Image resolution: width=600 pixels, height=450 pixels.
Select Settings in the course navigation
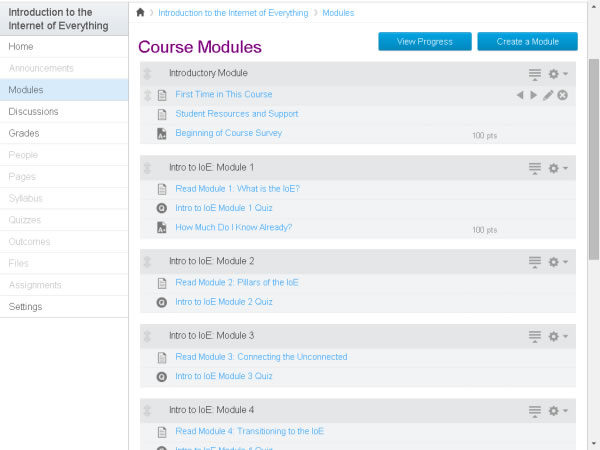click(x=26, y=307)
